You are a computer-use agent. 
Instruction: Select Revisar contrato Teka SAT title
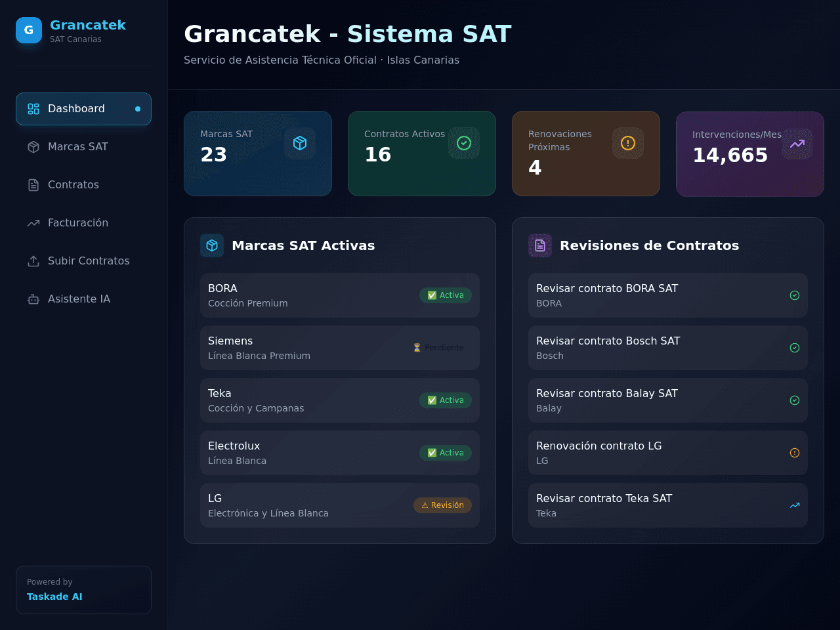tap(604, 499)
